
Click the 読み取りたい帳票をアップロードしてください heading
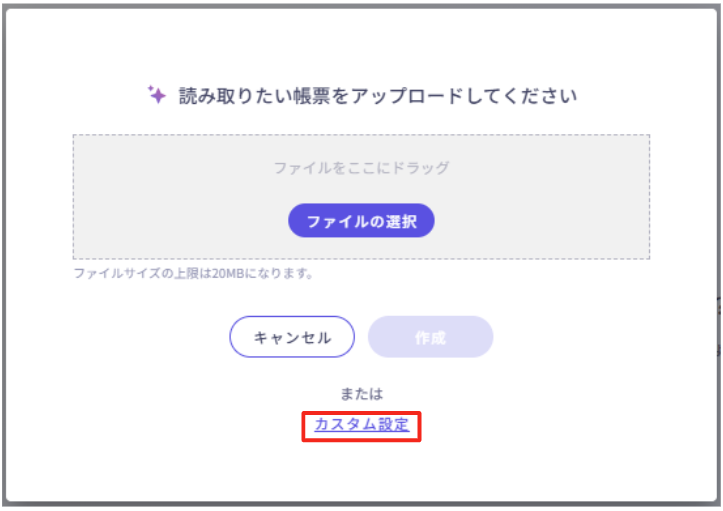click(x=378, y=96)
